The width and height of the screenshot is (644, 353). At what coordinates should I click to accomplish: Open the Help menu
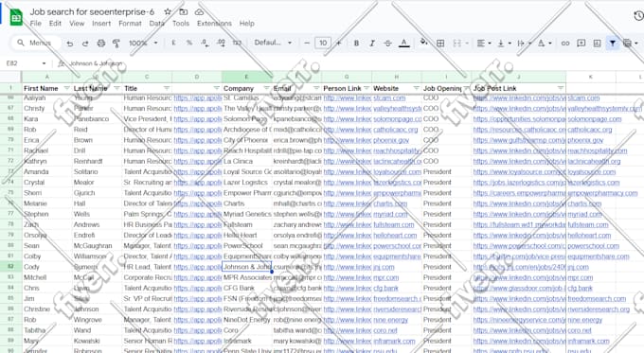pyautogui.click(x=247, y=24)
